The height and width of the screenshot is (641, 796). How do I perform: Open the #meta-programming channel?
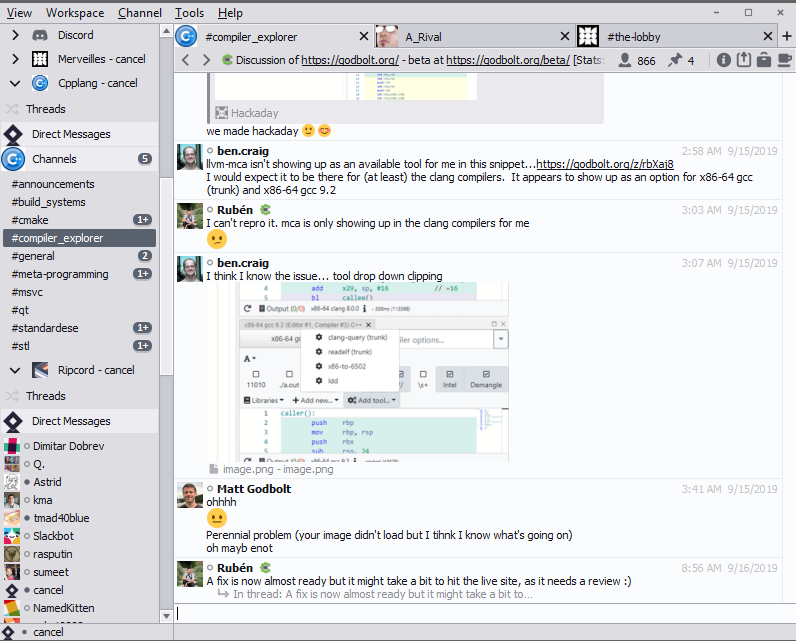click(x=80, y=274)
